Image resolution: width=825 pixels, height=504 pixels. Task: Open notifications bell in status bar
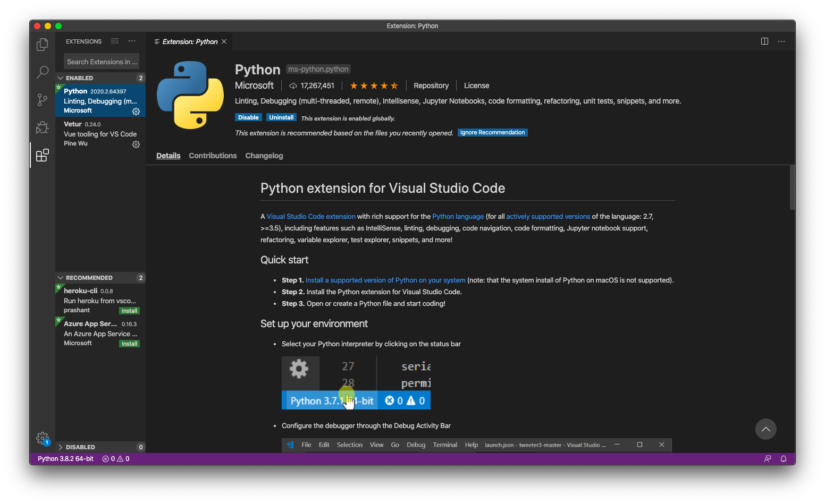(x=784, y=459)
